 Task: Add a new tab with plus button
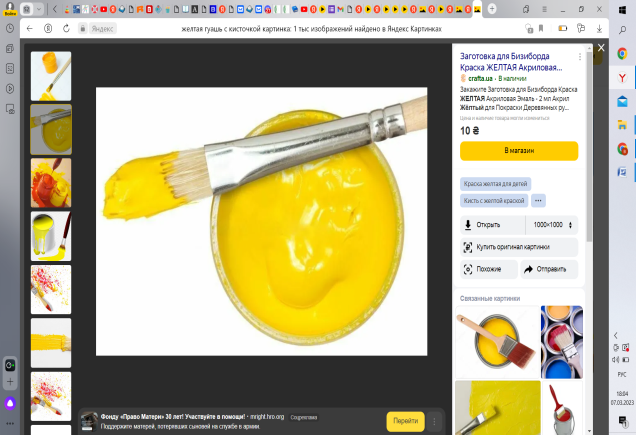click(x=492, y=9)
